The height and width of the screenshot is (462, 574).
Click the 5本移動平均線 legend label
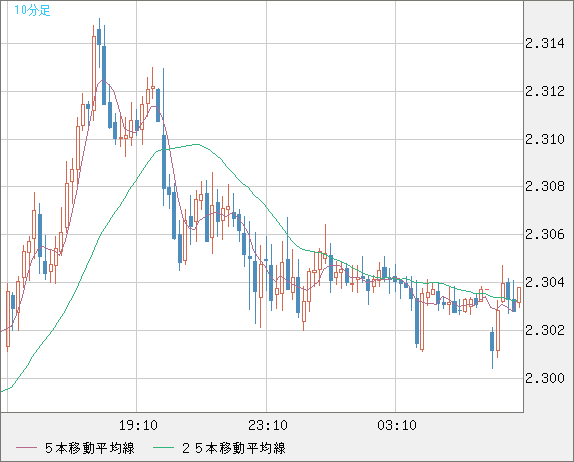pos(90,448)
